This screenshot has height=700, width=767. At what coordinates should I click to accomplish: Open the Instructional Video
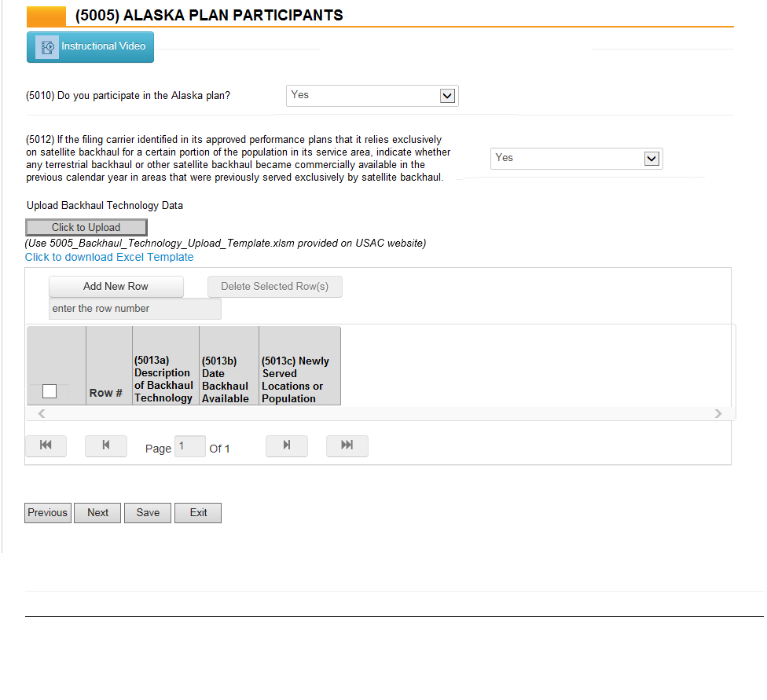[90, 47]
